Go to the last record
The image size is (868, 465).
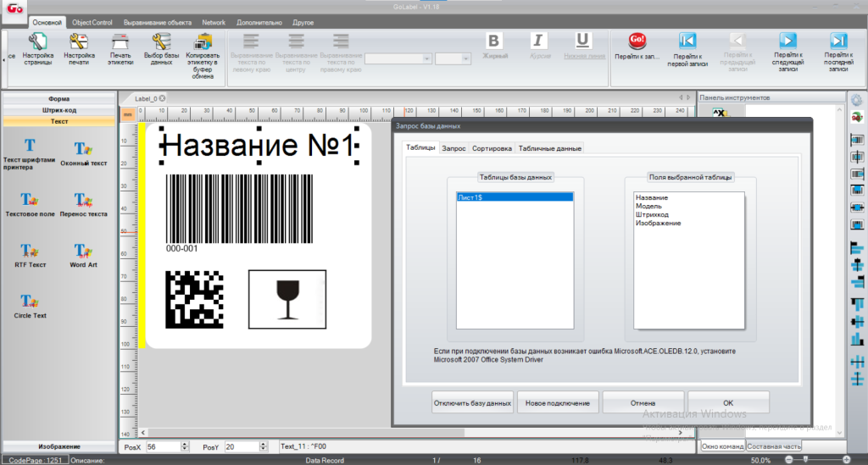838,52
